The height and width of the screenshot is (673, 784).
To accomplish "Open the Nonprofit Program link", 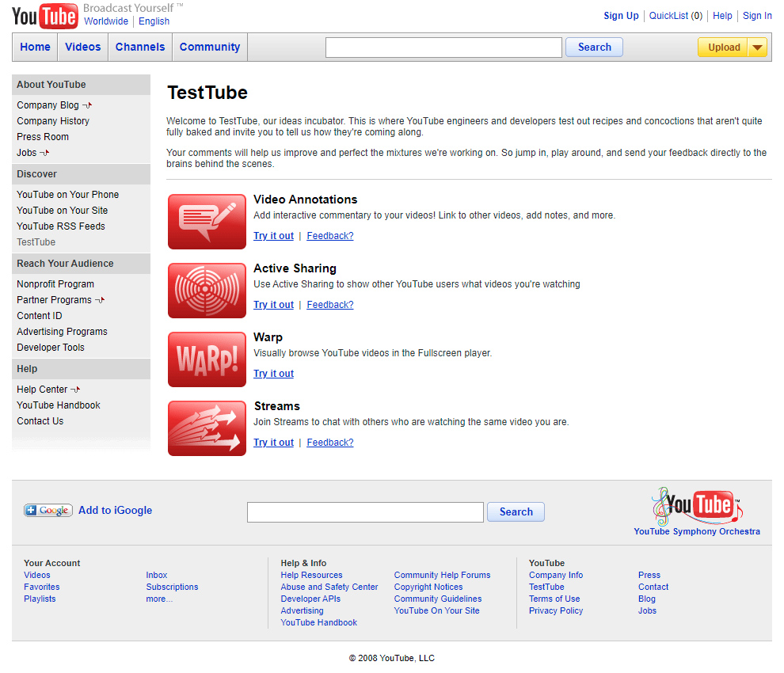I will (55, 284).
